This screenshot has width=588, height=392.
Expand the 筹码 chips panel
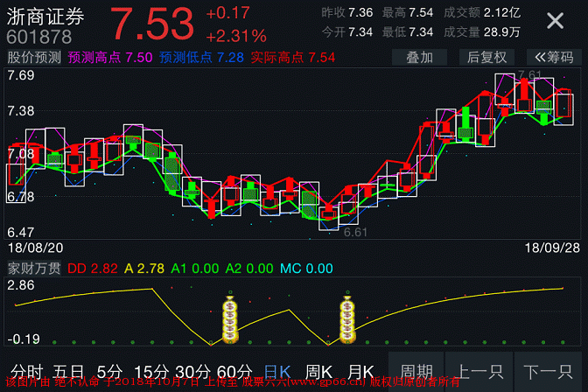pos(554,58)
